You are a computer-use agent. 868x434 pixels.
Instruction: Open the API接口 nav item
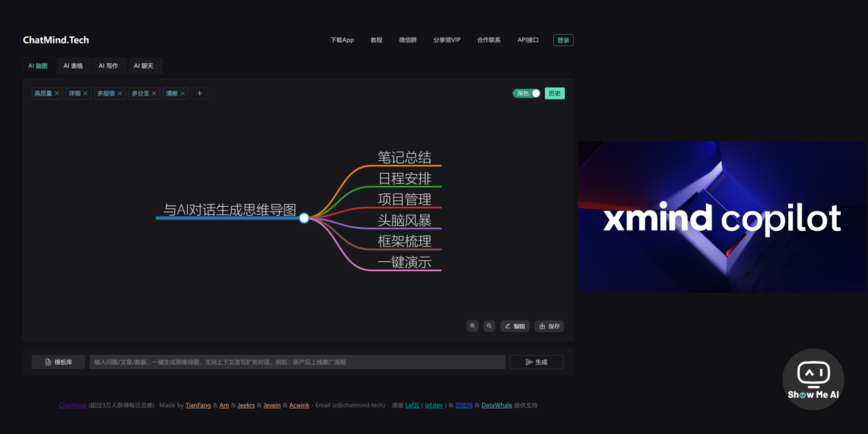[528, 40]
